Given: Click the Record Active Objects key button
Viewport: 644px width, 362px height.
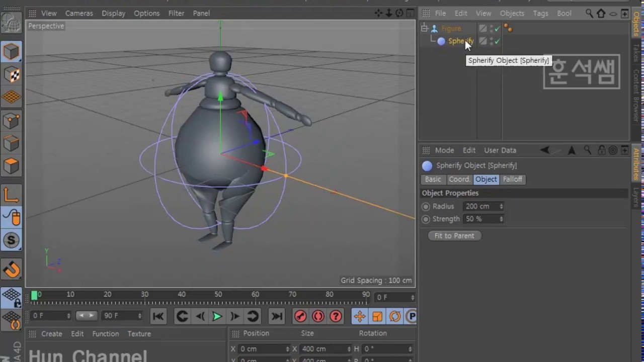Looking at the screenshot, I should (x=300, y=316).
